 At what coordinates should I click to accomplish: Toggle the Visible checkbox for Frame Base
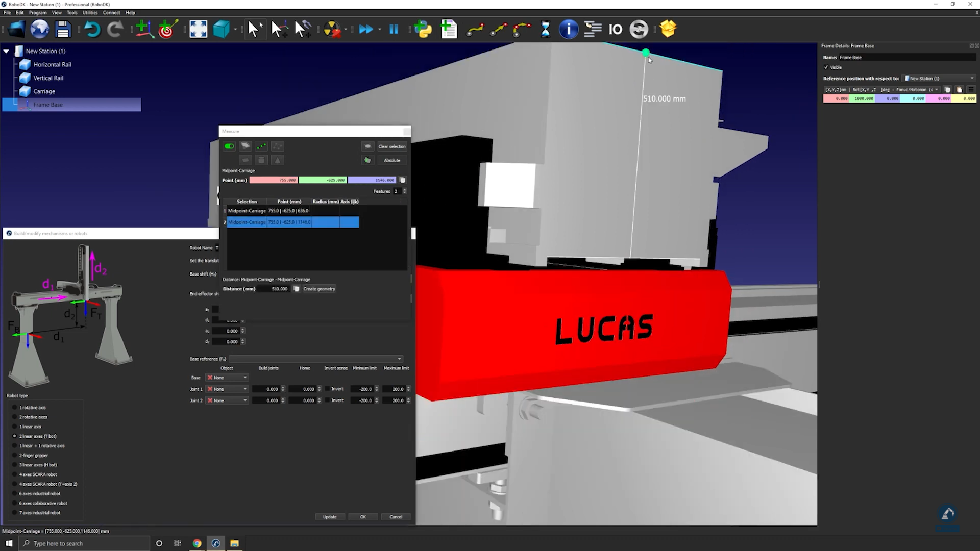(x=826, y=67)
